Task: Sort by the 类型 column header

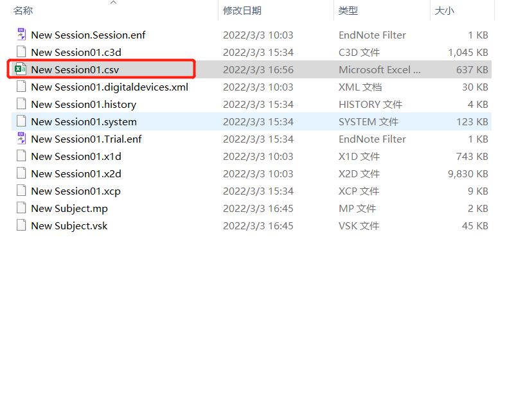Action: (348, 10)
